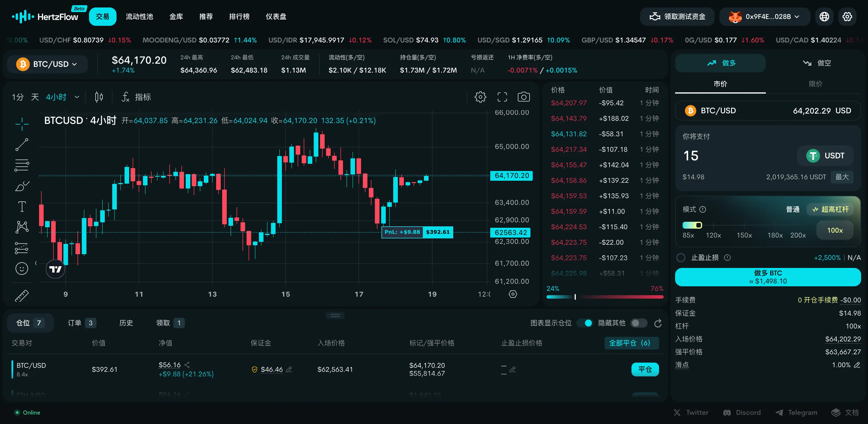Enter fullscreen chart mode
868x424 pixels.
tap(502, 97)
